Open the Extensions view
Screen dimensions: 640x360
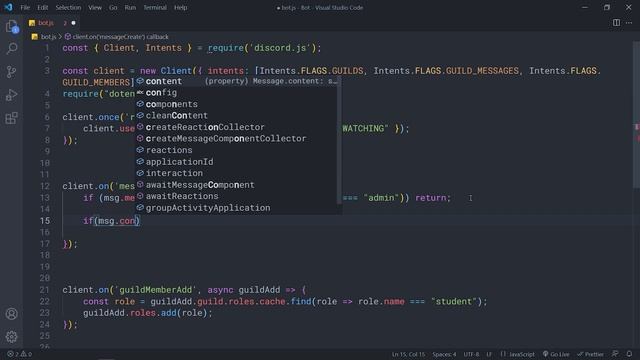tap(11, 118)
